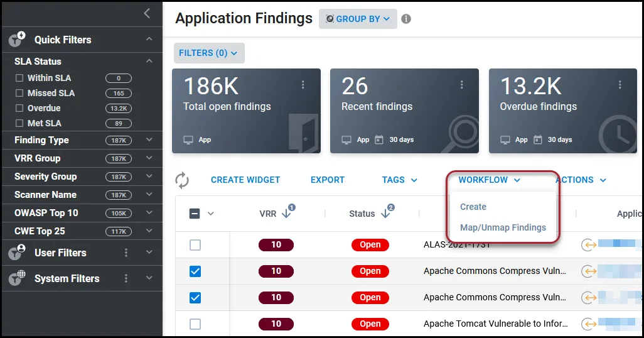Select the Apache Tomcat row checkbox

click(x=195, y=324)
